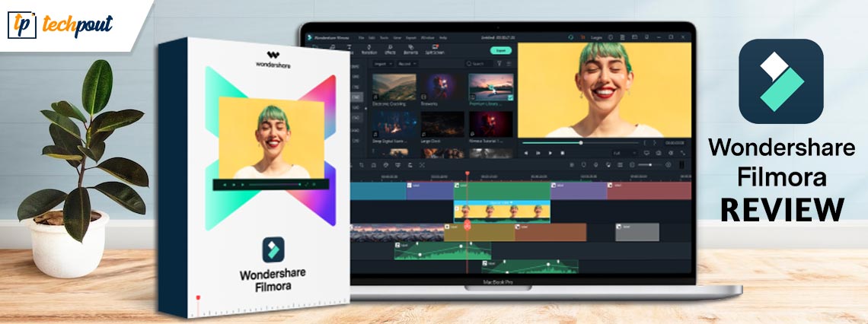Open the File menu in Filmora
The height and width of the screenshot is (324, 868).
tap(361, 37)
